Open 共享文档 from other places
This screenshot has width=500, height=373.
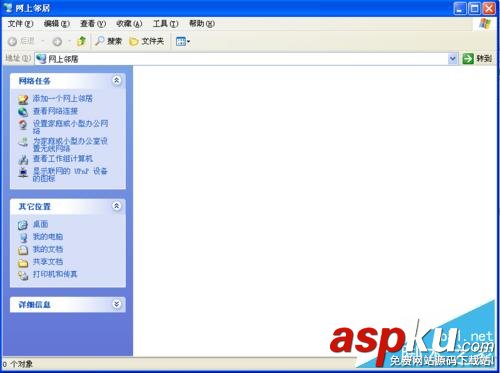(48, 262)
